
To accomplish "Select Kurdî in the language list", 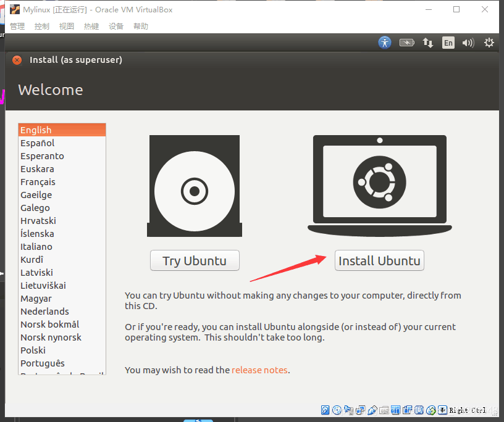I will [62, 260].
